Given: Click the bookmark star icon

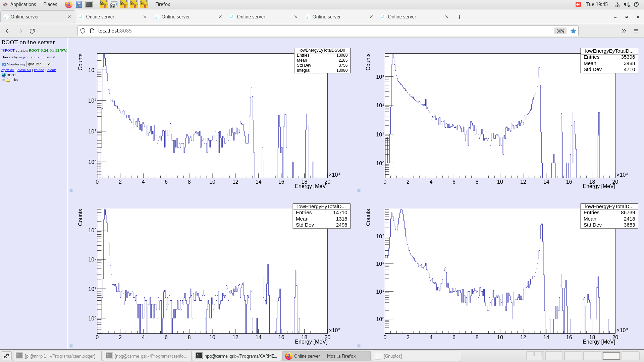Looking at the screenshot, I should click(573, 31).
